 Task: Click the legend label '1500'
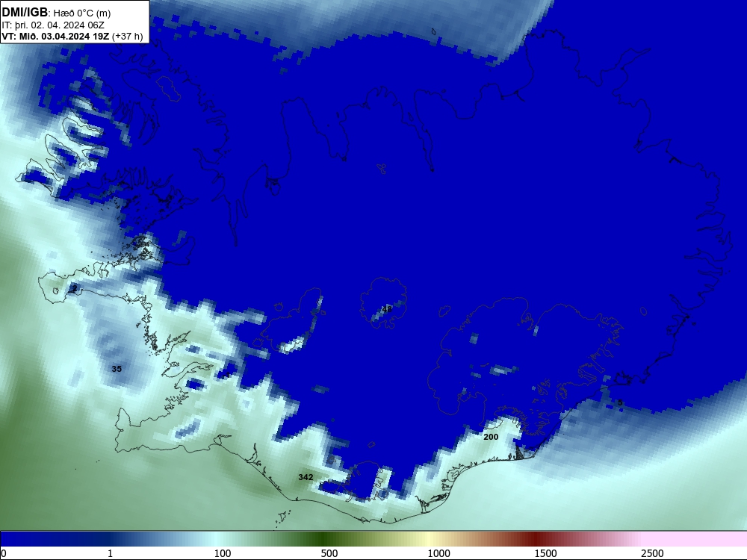(545, 553)
